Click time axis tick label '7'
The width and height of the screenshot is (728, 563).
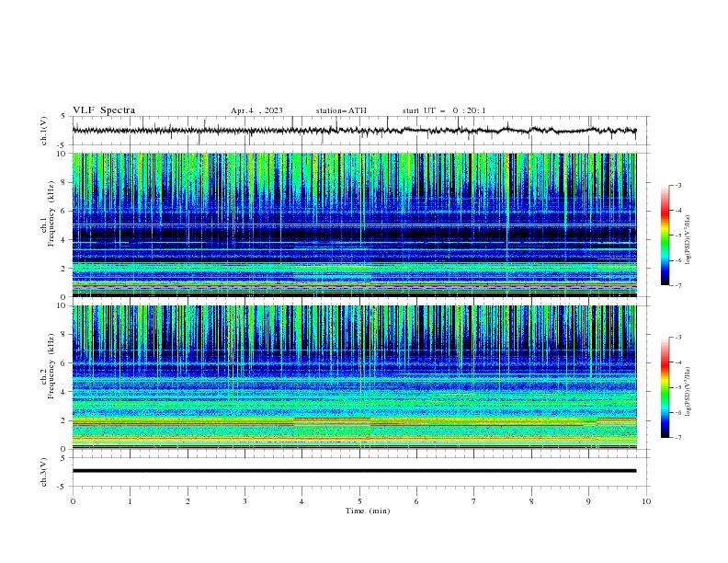click(x=474, y=501)
